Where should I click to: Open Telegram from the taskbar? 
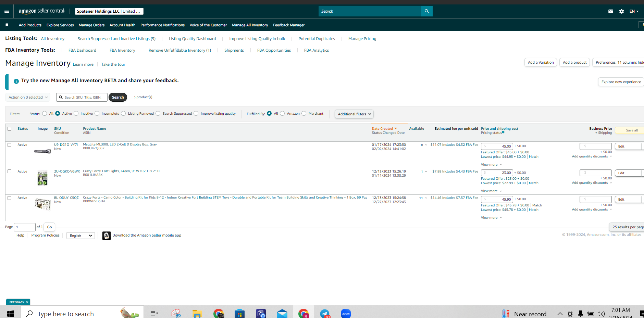325,314
